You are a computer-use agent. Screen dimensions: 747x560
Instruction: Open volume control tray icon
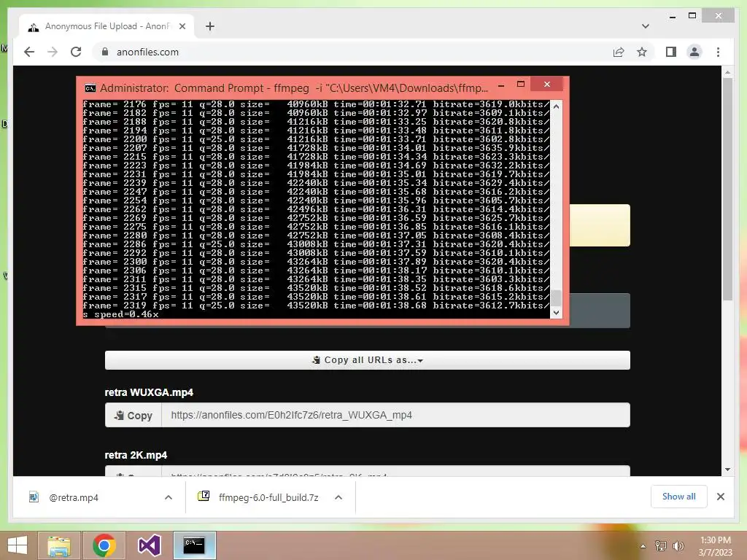point(678,546)
